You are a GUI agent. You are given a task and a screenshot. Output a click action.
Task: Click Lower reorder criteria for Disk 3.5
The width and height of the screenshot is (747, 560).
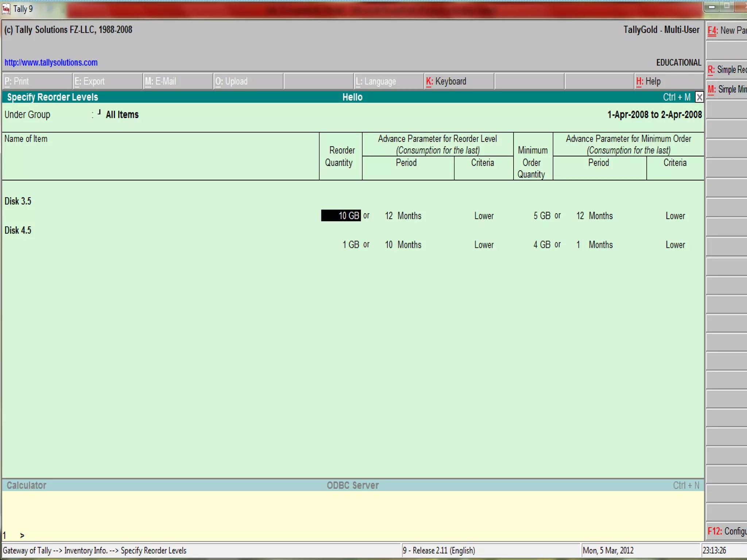484,216
